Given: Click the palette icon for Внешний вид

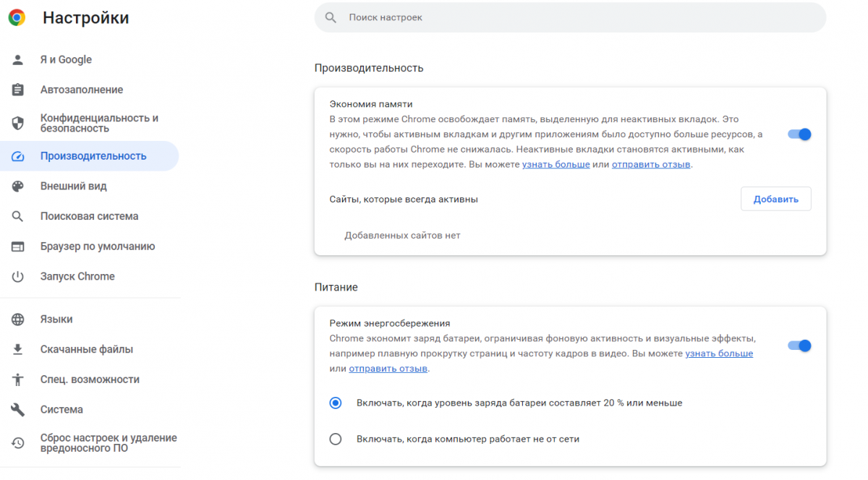Looking at the screenshot, I should coord(18,187).
